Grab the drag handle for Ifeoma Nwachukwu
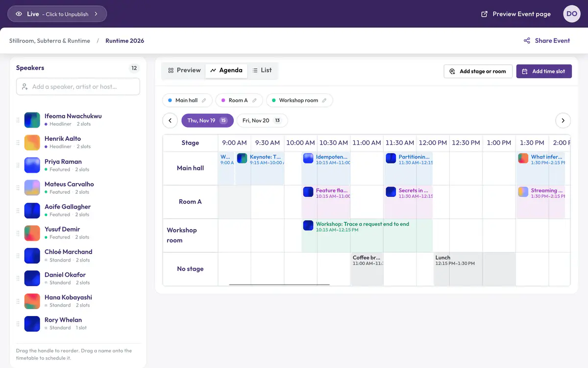This screenshot has height=368, width=588. 18,120
